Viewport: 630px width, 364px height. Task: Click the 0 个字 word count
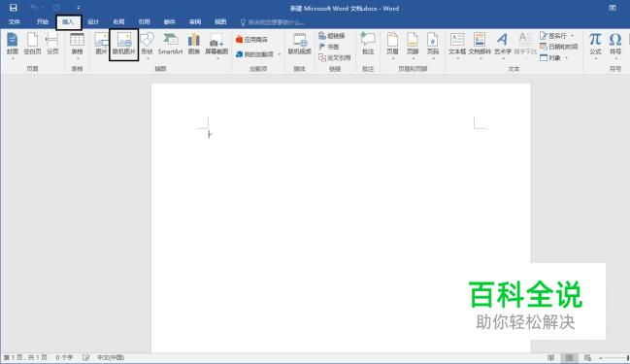[x=64, y=357]
